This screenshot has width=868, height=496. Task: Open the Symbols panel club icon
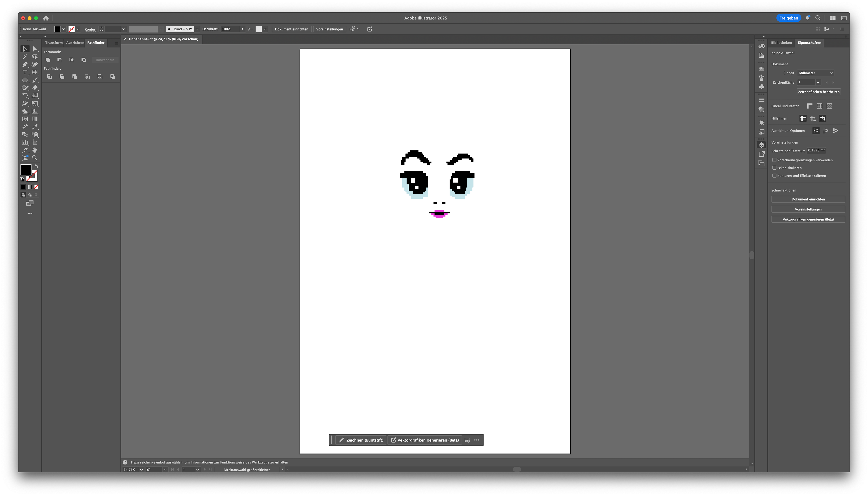[x=761, y=87]
